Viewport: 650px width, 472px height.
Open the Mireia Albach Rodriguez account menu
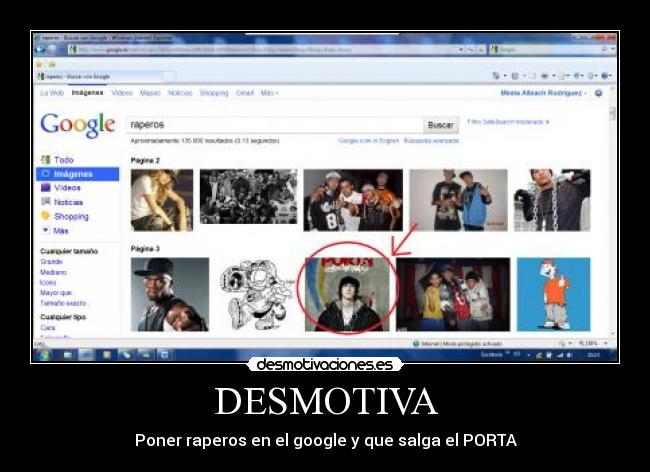543,93
